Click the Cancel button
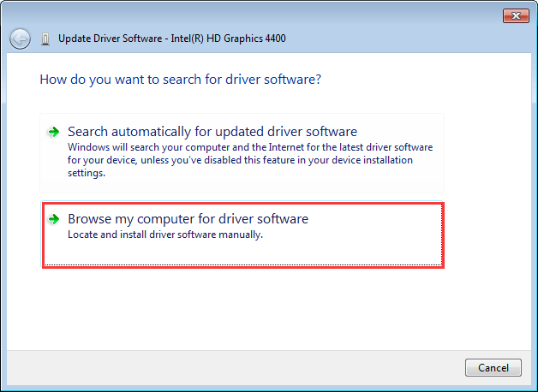This screenshot has width=538, height=392. click(x=493, y=368)
